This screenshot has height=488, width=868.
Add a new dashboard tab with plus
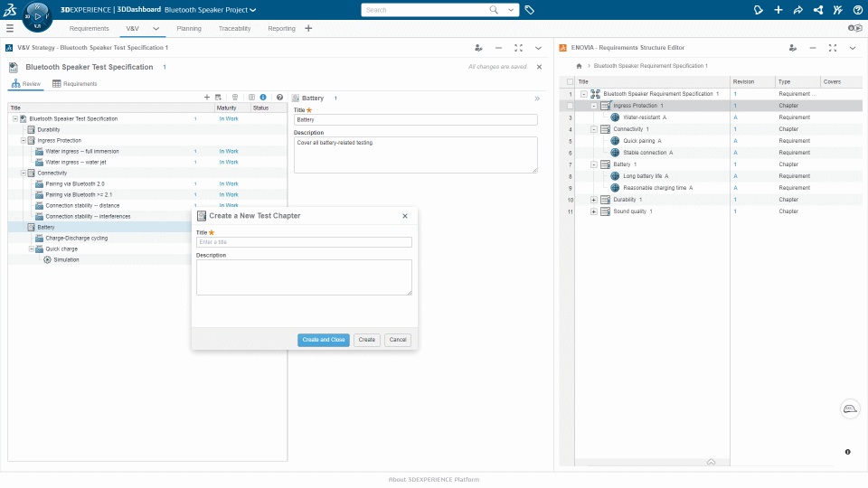point(308,28)
